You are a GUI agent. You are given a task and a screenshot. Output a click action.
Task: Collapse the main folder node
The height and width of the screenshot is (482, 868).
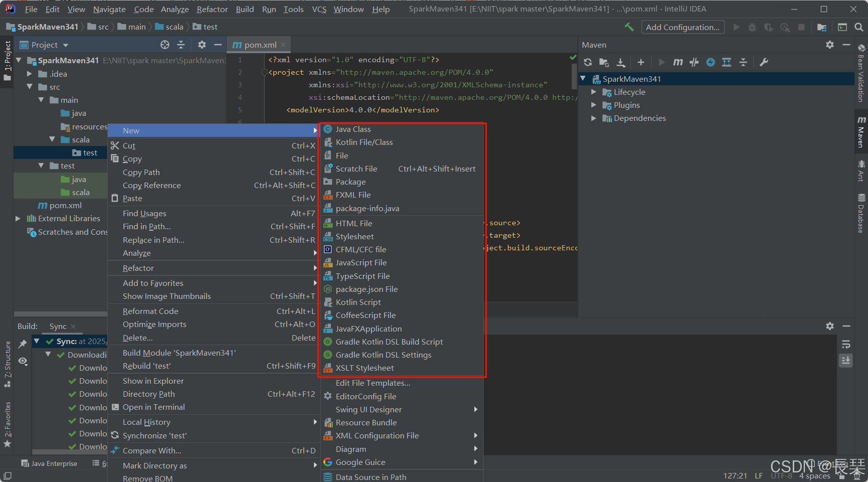click(x=41, y=100)
